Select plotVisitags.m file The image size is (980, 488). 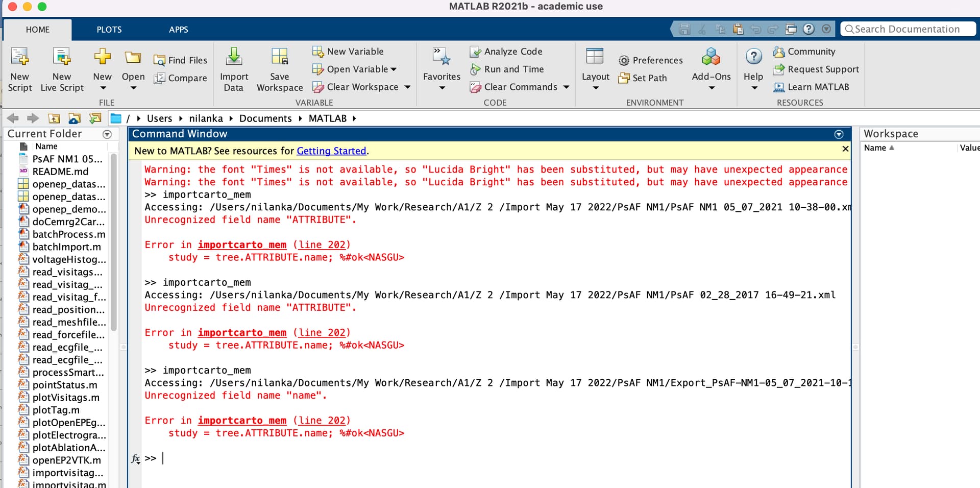coord(66,398)
